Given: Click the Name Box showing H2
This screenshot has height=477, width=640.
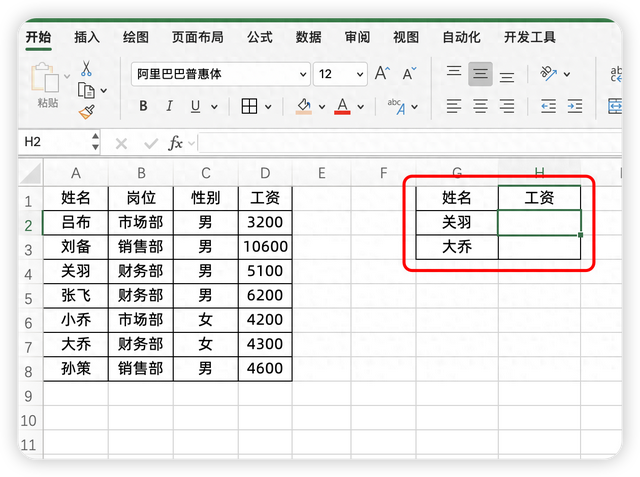Looking at the screenshot, I should coord(54,142).
